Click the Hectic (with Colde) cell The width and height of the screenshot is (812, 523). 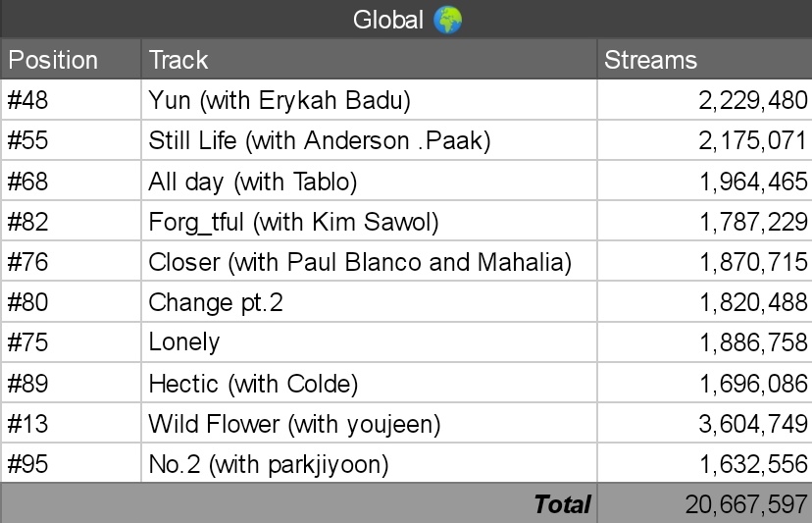253,383
